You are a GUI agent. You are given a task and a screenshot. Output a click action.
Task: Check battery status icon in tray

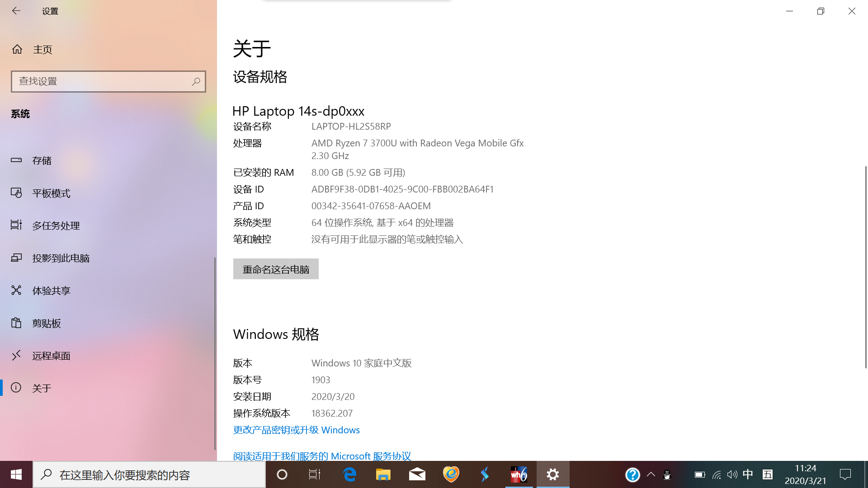700,474
